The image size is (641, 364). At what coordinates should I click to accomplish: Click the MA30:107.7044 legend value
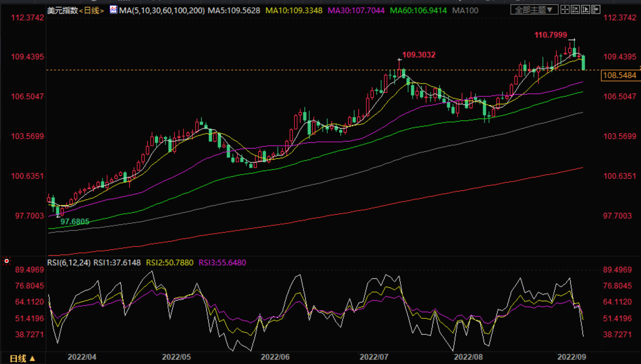(356, 10)
